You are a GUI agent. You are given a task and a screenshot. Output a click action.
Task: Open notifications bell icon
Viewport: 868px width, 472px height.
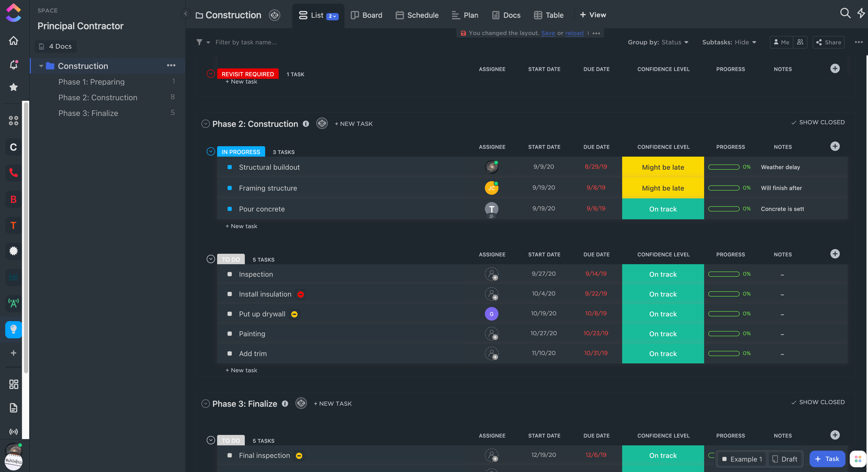(x=14, y=64)
